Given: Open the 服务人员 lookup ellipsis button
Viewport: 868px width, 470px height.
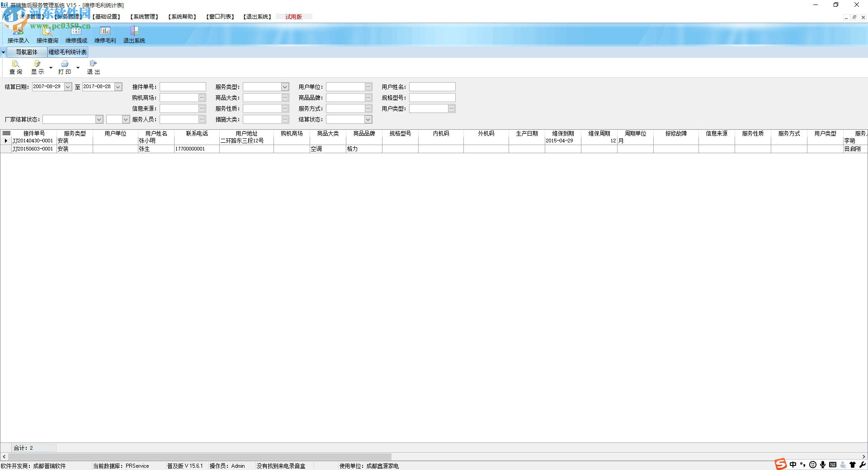Looking at the screenshot, I should (202, 119).
